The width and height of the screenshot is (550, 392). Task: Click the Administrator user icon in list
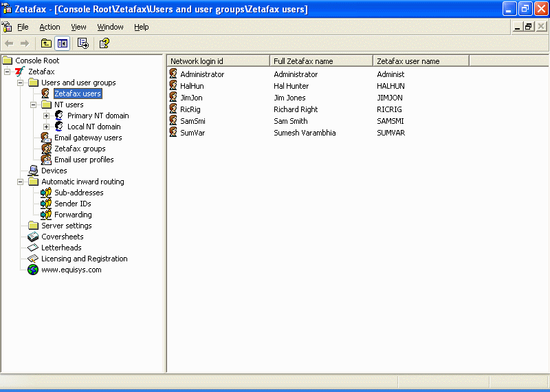pyautogui.click(x=173, y=74)
